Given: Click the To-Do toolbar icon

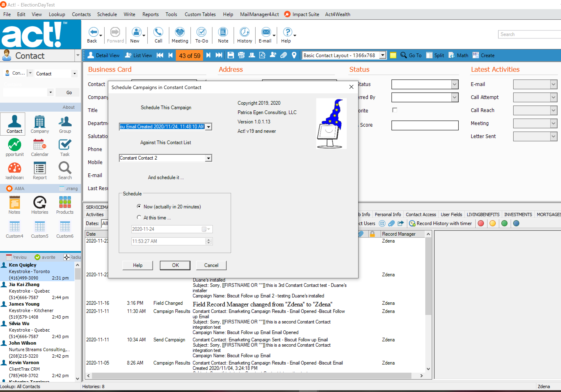Looking at the screenshot, I should coord(202,35).
